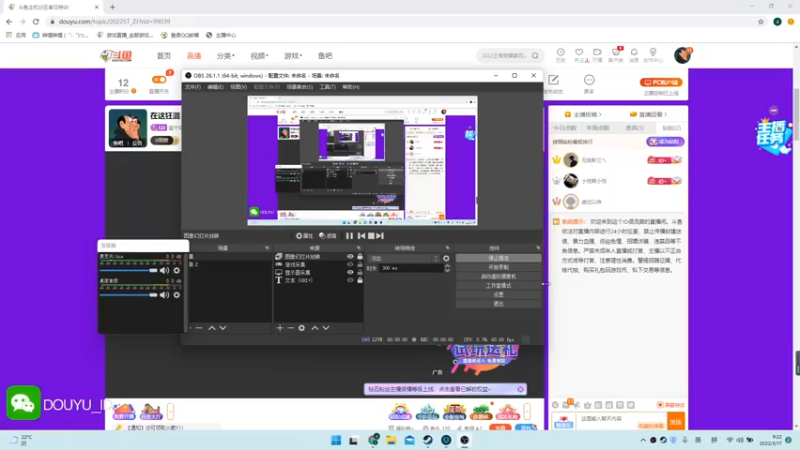Adjust second mixer channel volume slider
This screenshot has width=800, height=450.
[129, 295]
